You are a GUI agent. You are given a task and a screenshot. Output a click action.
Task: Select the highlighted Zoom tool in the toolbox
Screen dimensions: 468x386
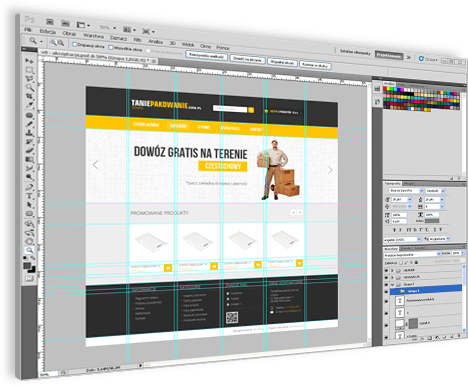click(29, 250)
